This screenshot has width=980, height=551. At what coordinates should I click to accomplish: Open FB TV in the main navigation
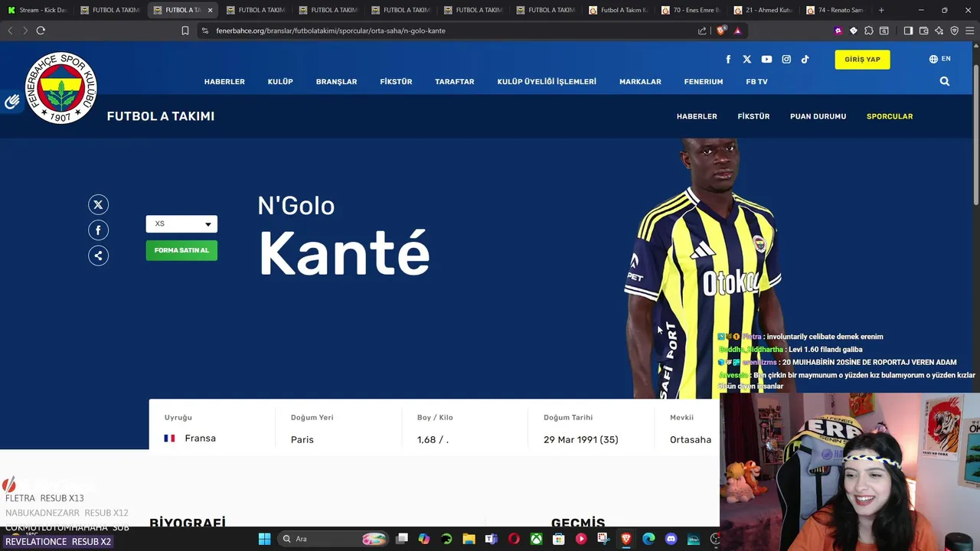pos(756,82)
